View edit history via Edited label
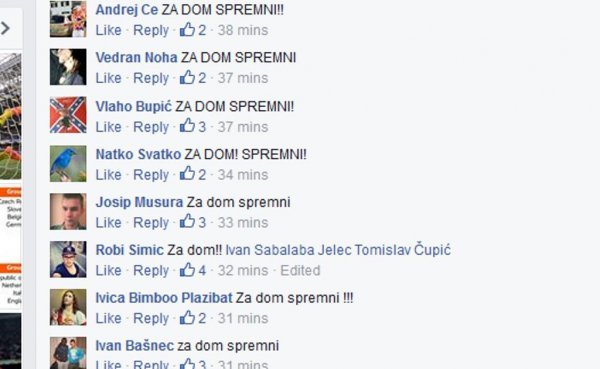Image resolution: width=600 pixels, height=369 pixels. click(300, 270)
